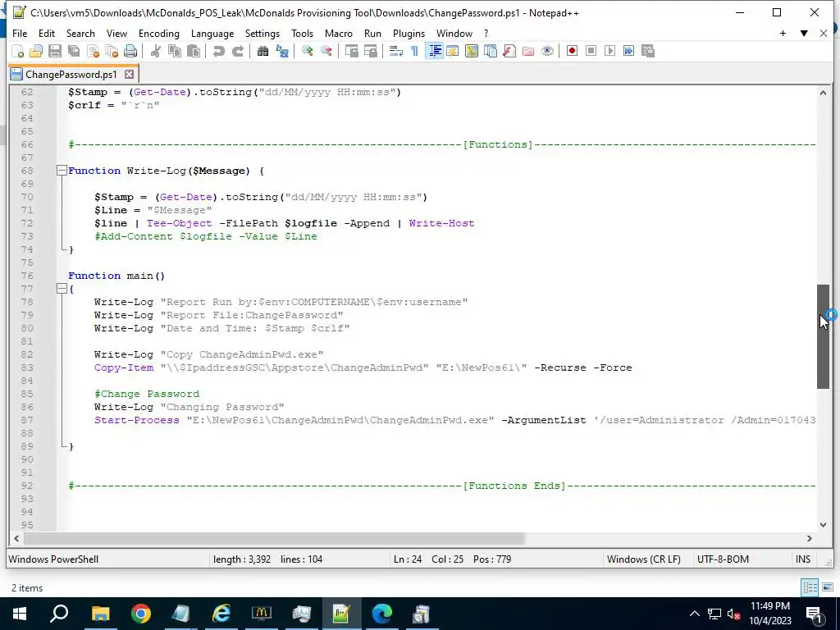Click the Close document toolbar icon

coord(94,51)
